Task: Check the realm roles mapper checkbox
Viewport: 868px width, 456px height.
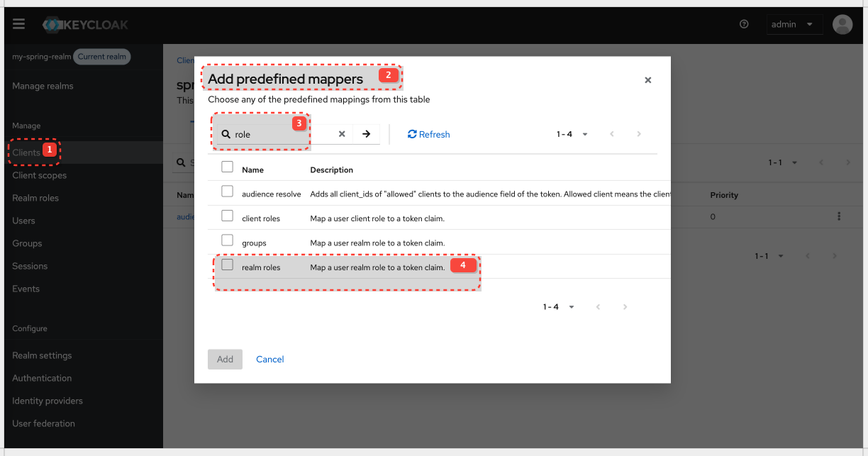Action: point(227,264)
